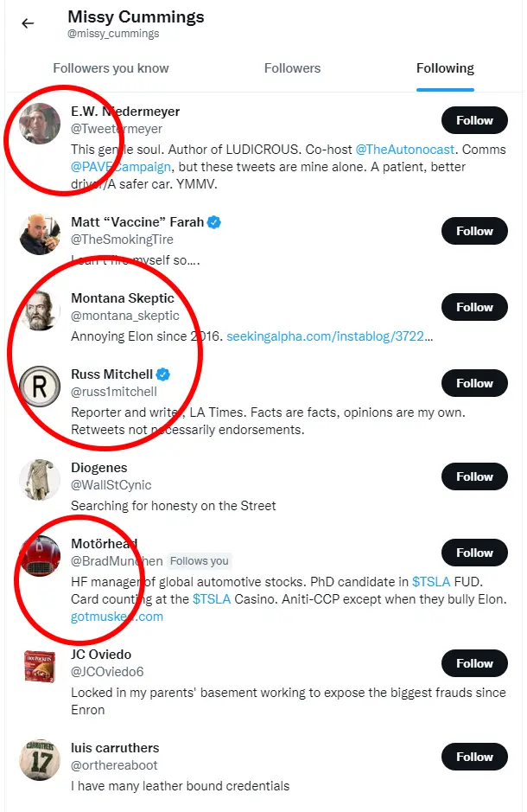Select the Following tab
The image size is (527, 812).
[x=445, y=68]
